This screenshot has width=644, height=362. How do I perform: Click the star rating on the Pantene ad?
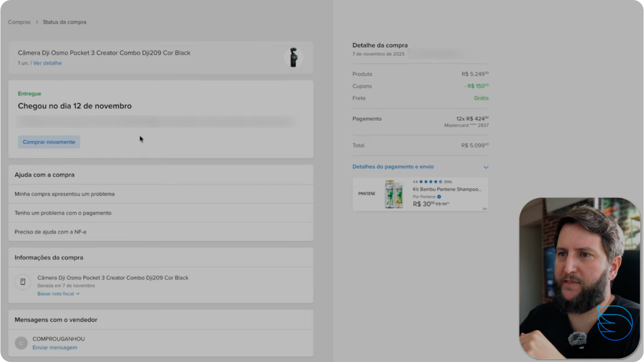[431, 181]
